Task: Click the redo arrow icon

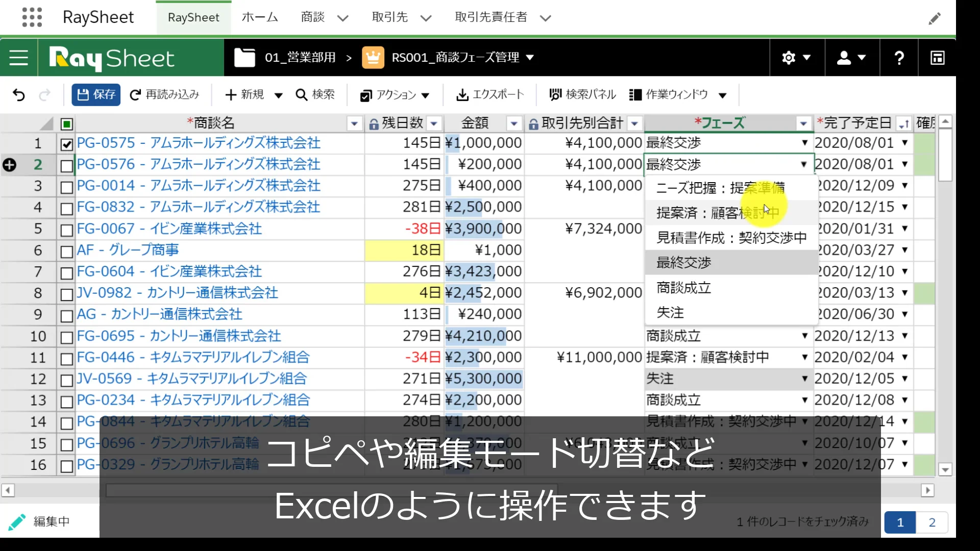Action: [x=45, y=95]
